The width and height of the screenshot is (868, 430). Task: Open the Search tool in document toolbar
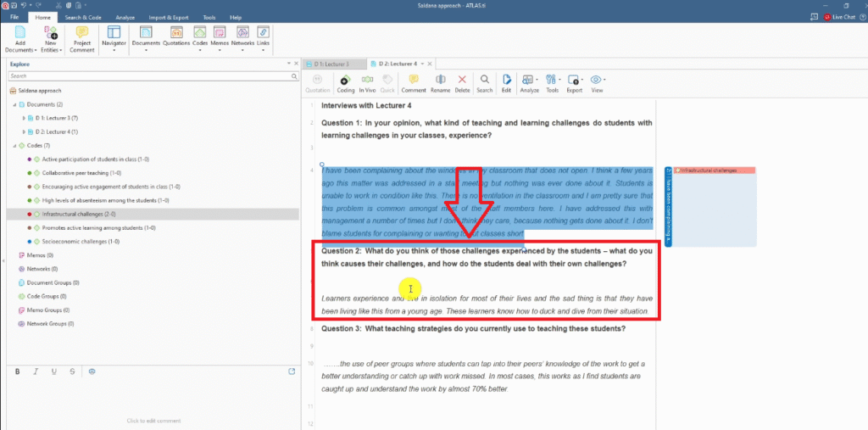coord(484,83)
